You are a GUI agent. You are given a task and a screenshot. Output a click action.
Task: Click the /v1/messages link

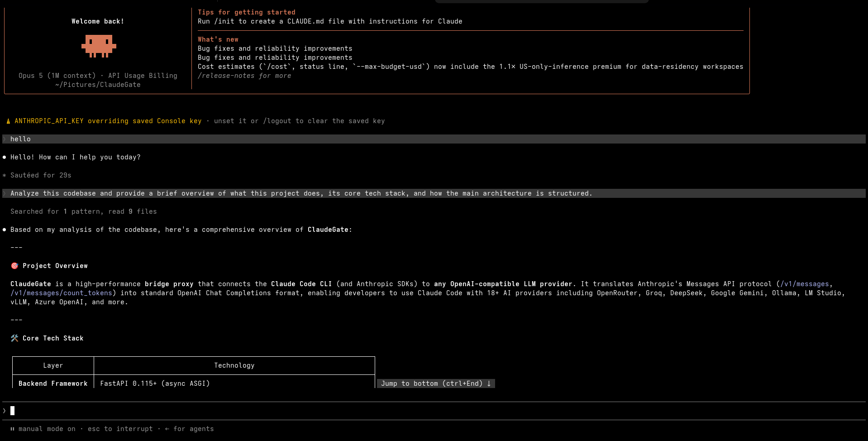coord(805,284)
